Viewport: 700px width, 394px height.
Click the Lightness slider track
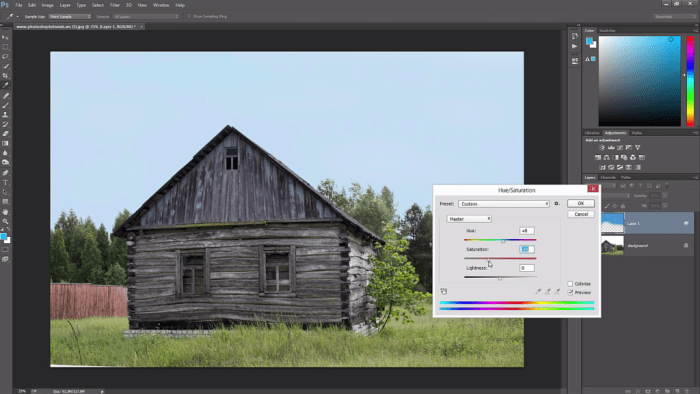tap(500, 277)
